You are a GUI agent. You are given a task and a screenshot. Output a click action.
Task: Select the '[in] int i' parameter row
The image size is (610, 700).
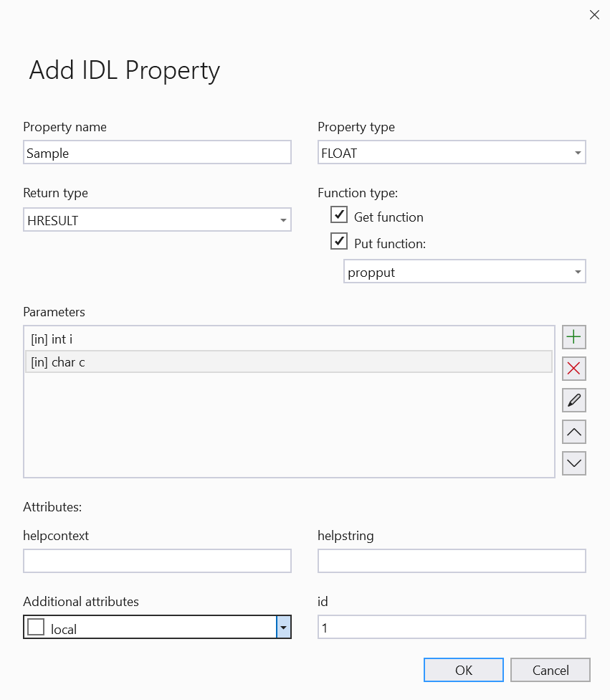[289, 339]
